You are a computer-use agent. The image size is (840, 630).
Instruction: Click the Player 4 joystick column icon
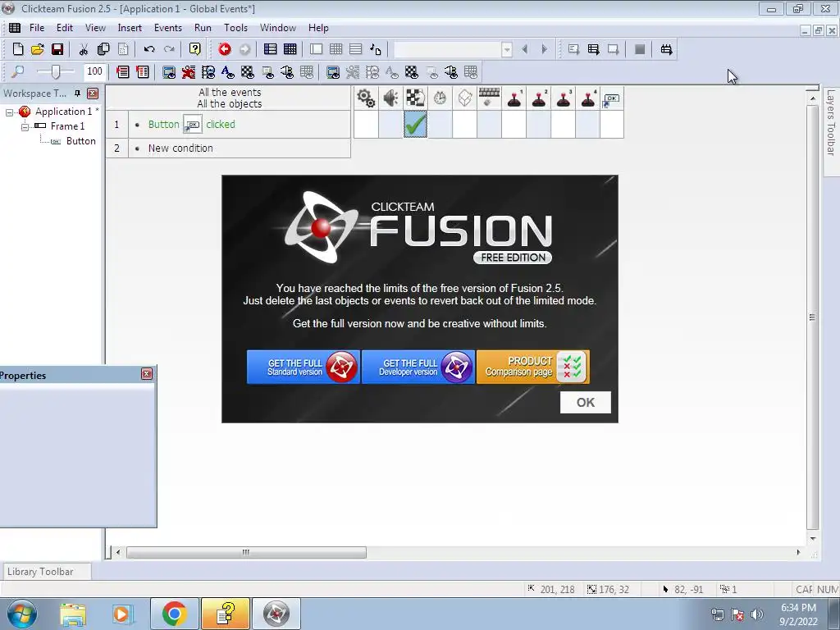[x=587, y=98]
